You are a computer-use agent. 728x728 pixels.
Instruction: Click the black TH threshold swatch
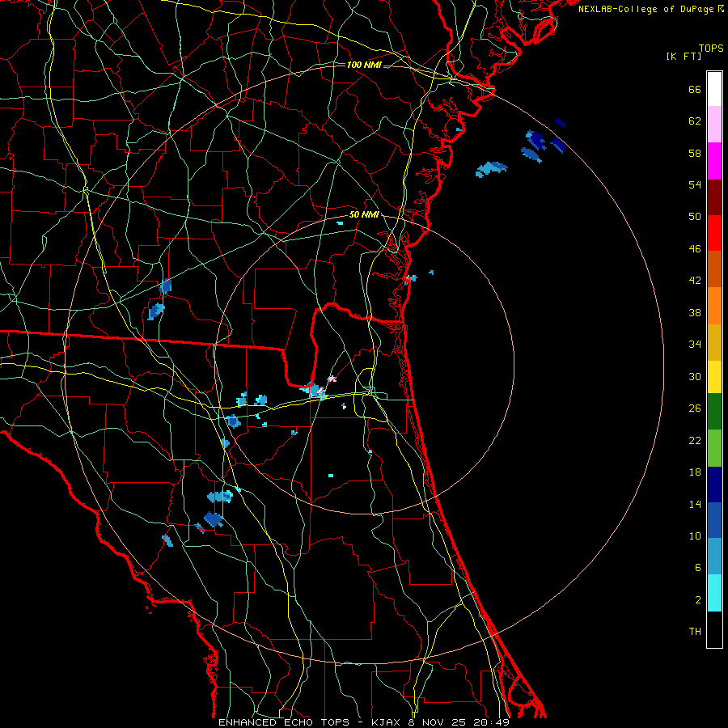tap(714, 629)
